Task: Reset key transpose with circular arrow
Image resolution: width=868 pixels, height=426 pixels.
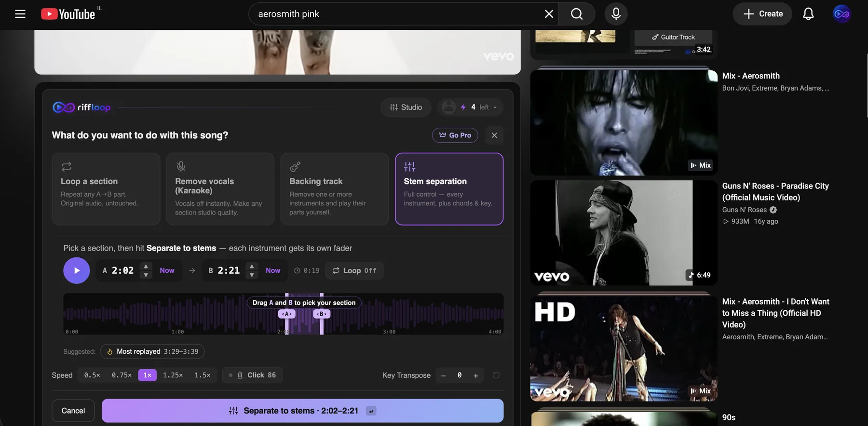Action: [496, 375]
